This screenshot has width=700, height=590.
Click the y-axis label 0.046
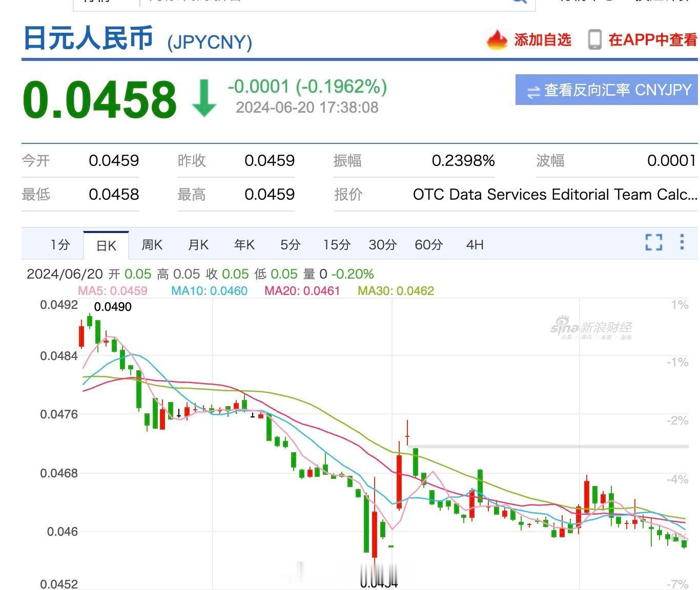[63, 532]
